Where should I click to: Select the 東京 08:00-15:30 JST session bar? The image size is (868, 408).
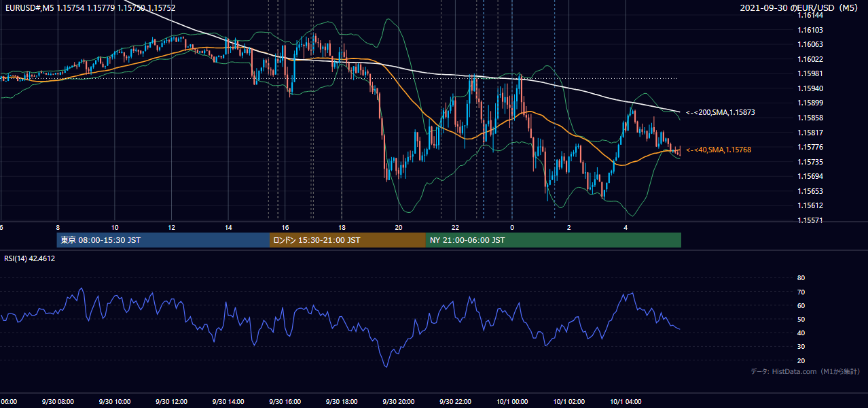[x=163, y=240]
